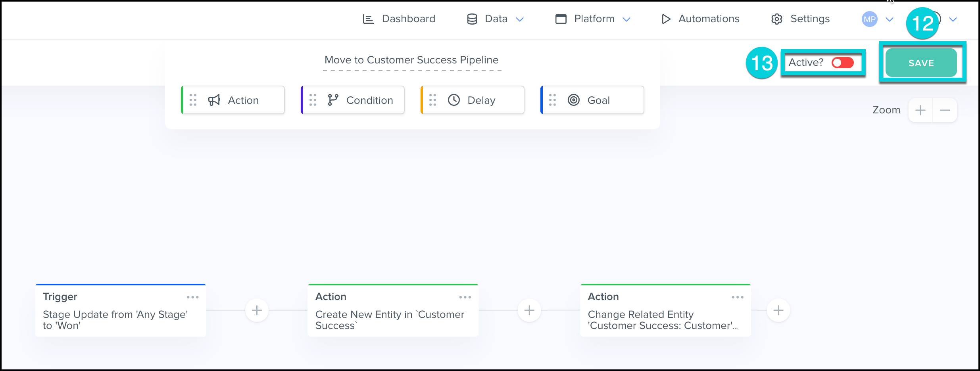Open Settings from the top navigation
Image resolution: width=980 pixels, height=371 pixels.
click(x=801, y=19)
